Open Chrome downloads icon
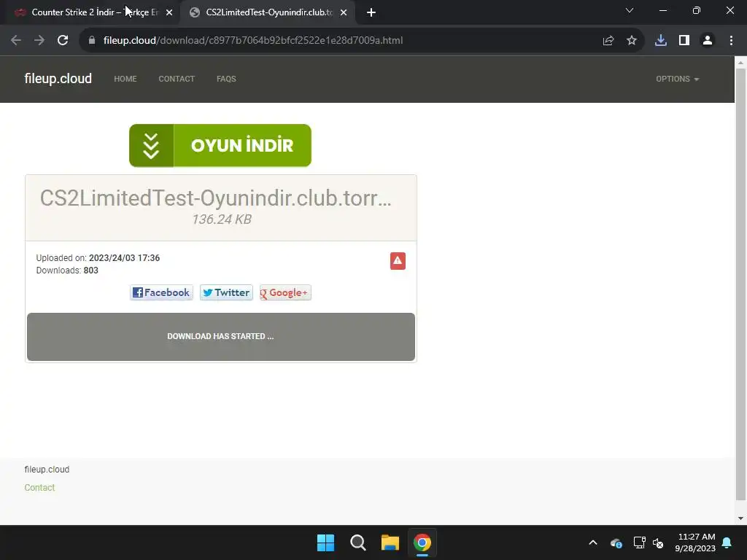 [661, 41]
